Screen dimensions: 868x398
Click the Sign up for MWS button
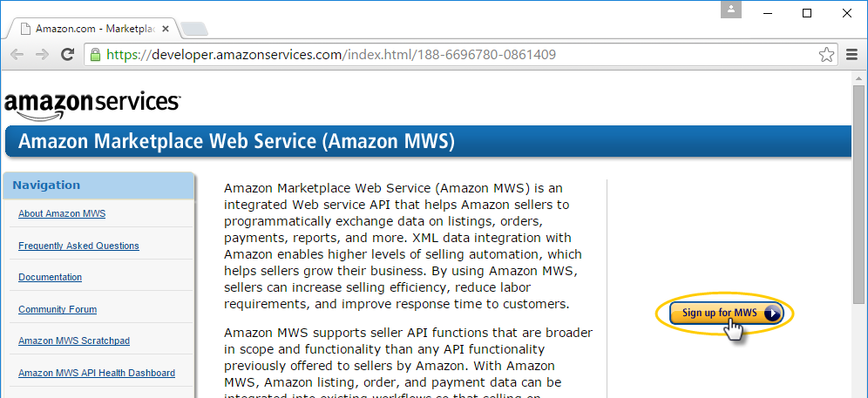tap(726, 314)
